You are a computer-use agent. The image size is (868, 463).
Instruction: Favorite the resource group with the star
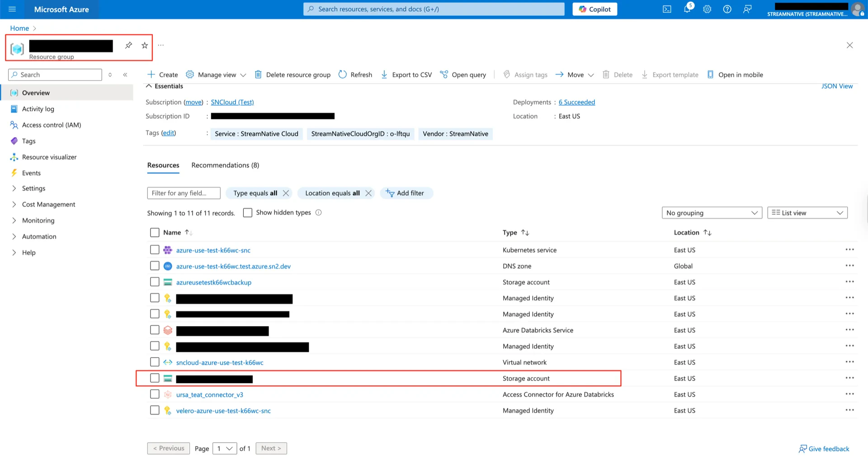tap(145, 45)
